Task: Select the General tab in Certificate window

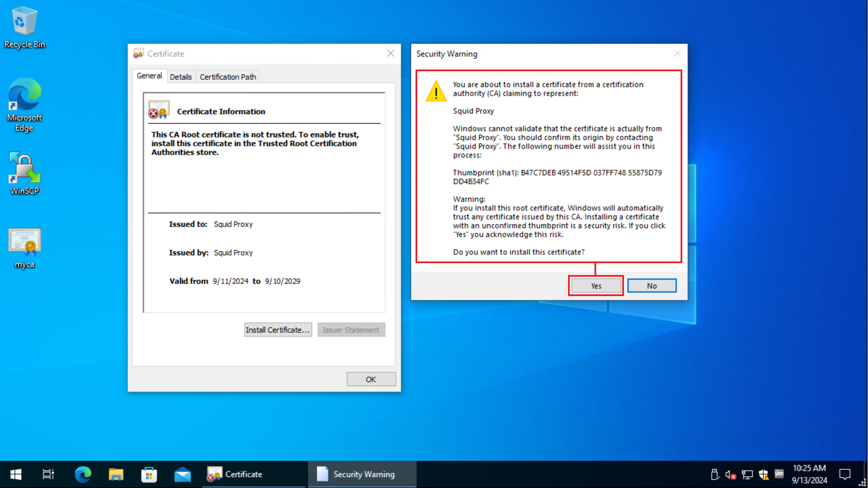Action: pyautogui.click(x=149, y=76)
